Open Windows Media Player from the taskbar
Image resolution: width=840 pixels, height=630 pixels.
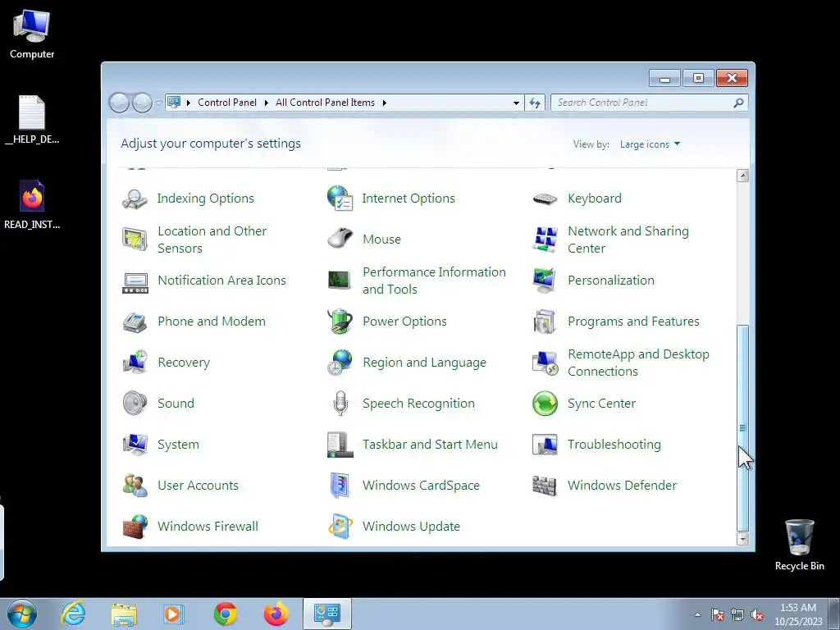click(x=174, y=614)
